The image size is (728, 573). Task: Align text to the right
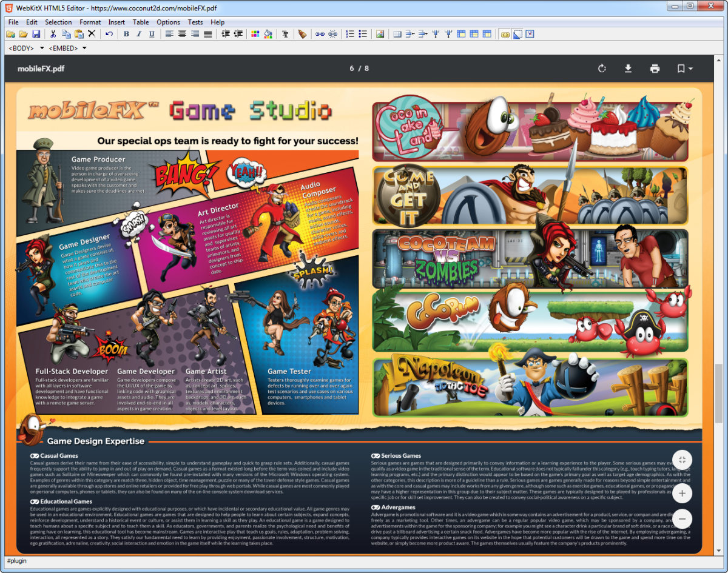(x=195, y=34)
